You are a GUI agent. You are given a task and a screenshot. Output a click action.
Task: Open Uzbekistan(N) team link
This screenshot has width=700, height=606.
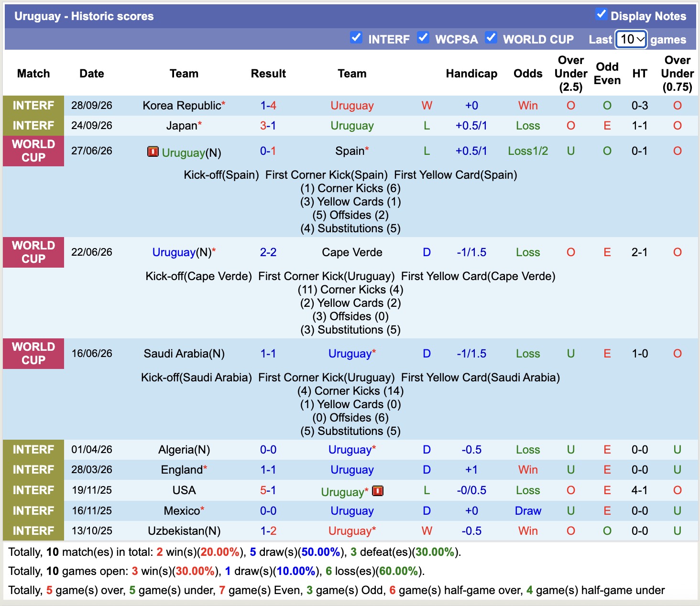[x=184, y=531]
